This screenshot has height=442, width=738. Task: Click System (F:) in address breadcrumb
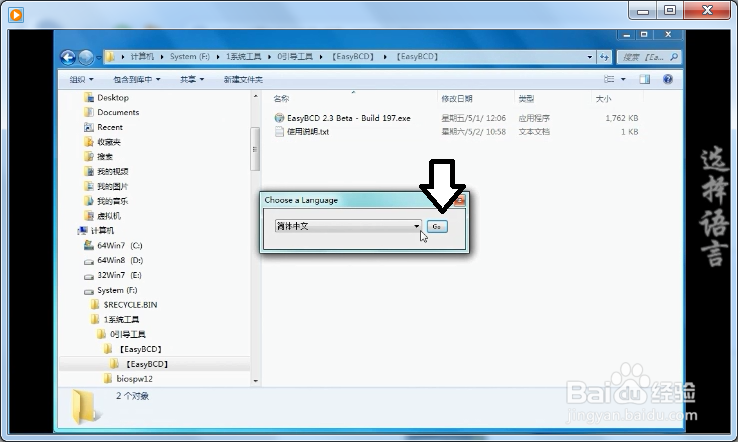(190, 57)
